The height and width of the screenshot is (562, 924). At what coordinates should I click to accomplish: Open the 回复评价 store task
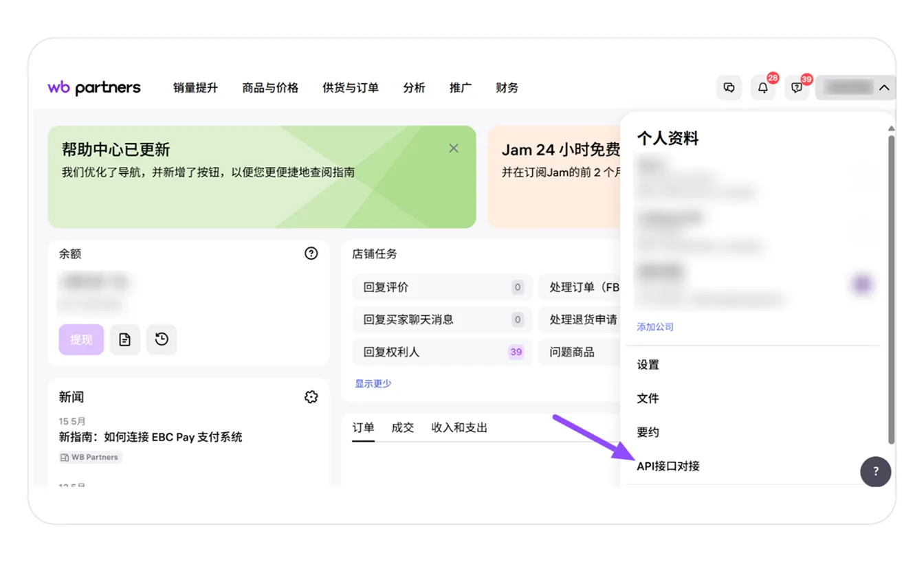tap(442, 287)
